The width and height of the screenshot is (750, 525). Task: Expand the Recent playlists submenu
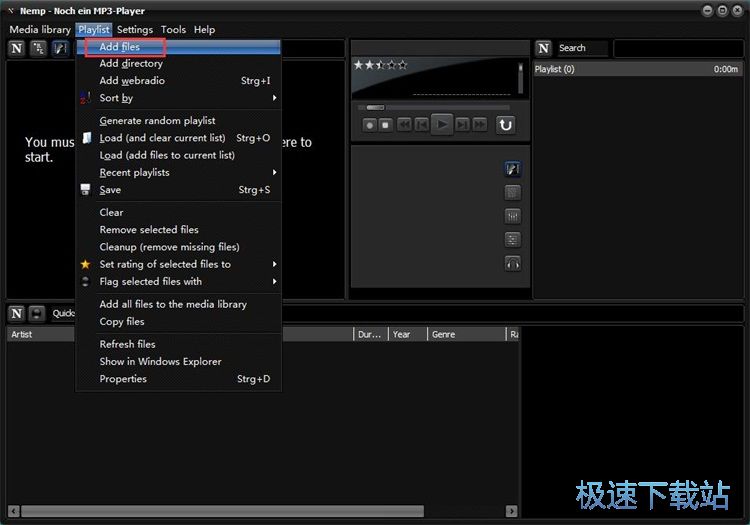click(178, 173)
